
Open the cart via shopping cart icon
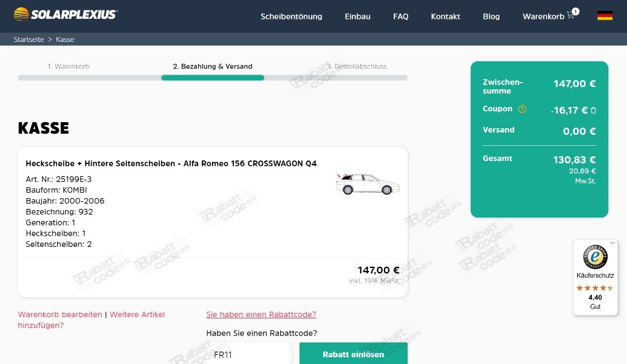[x=570, y=15]
